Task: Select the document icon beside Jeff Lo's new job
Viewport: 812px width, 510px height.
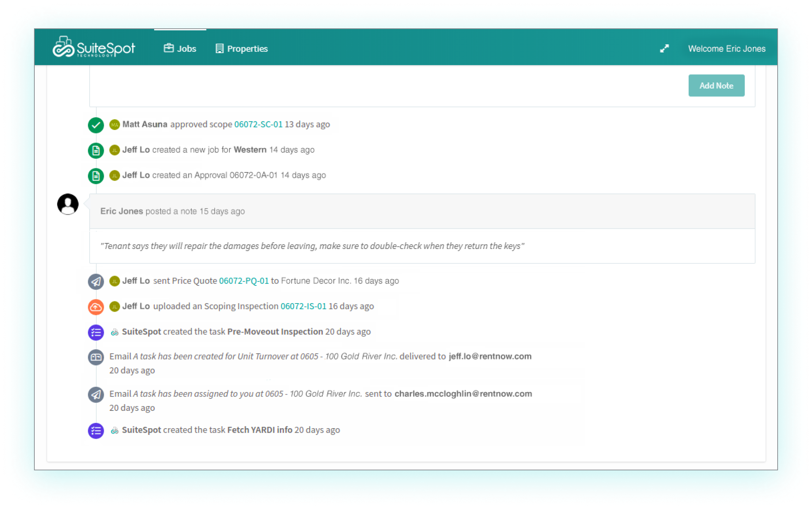Action: [x=95, y=150]
